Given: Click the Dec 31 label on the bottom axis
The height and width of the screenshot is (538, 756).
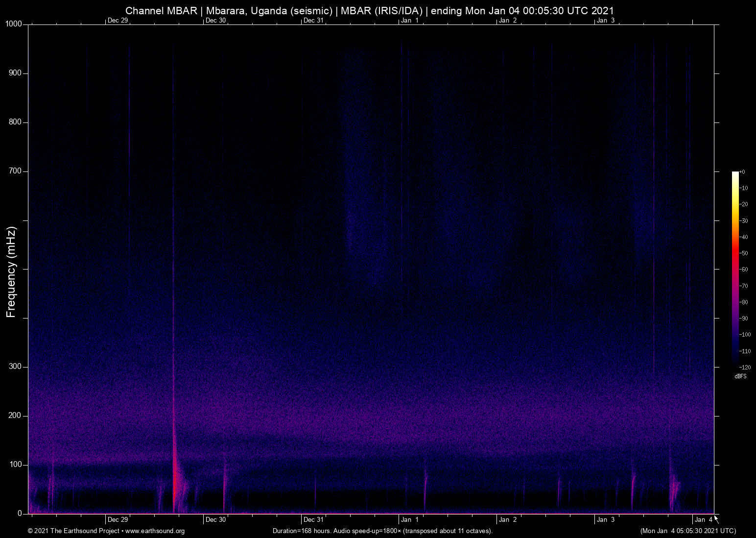Looking at the screenshot, I should click(x=313, y=519).
